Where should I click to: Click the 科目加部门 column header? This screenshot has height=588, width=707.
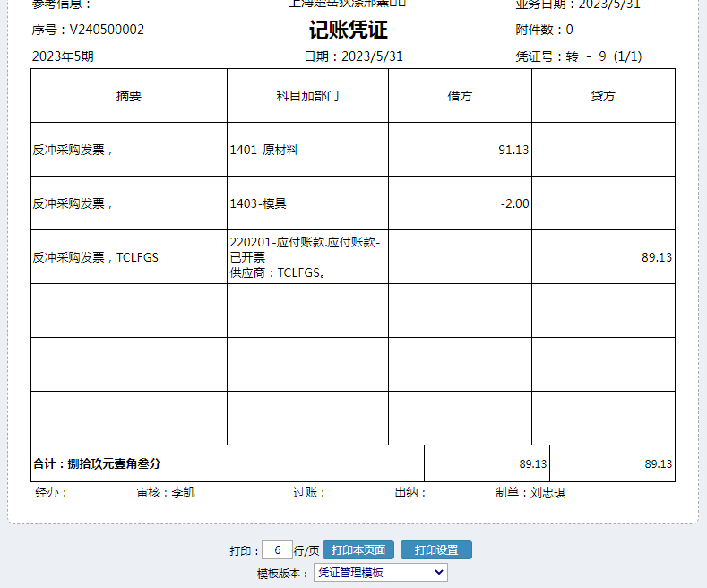[x=307, y=96]
